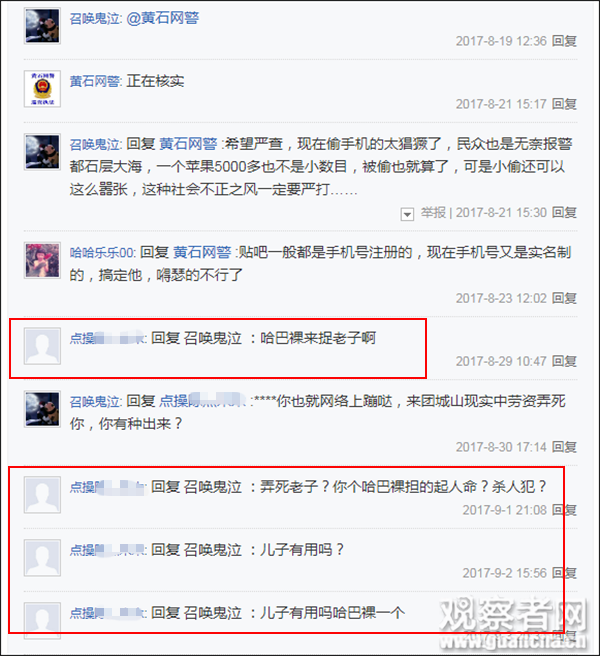The height and width of the screenshot is (656, 600).
Task: Reply to the 2017-8-29 10:47 comment
Action: tap(564, 361)
